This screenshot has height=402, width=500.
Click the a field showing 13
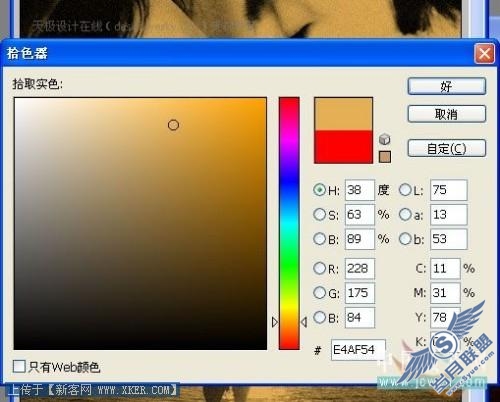coord(449,214)
